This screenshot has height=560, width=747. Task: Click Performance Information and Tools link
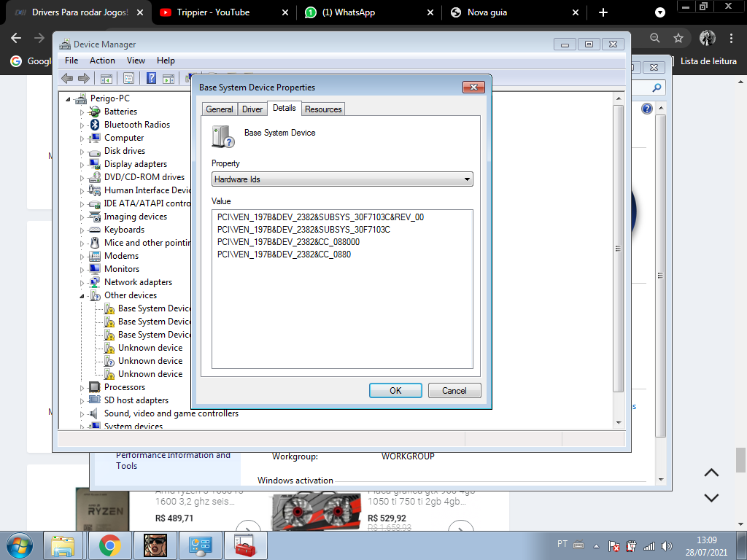[173, 461]
